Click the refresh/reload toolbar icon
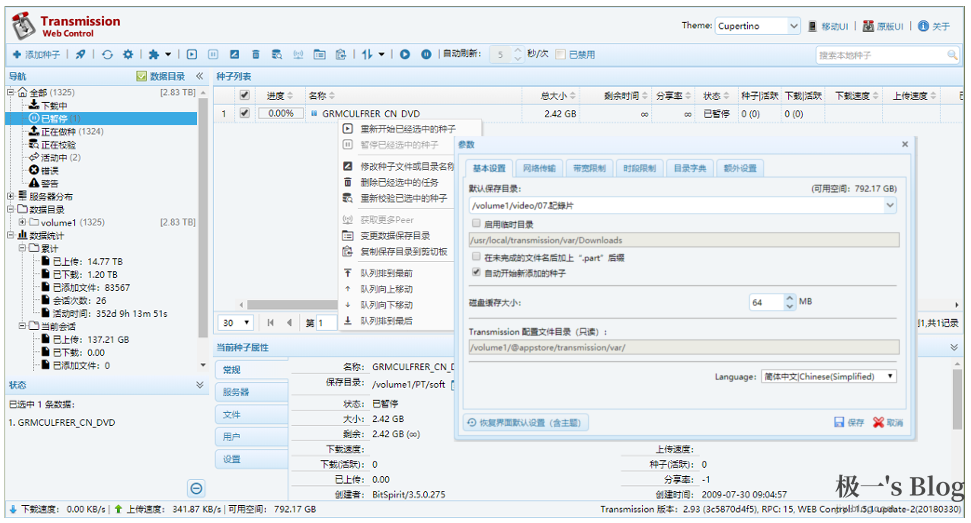Viewport: 971px width, 523px height. pos(107,54)
